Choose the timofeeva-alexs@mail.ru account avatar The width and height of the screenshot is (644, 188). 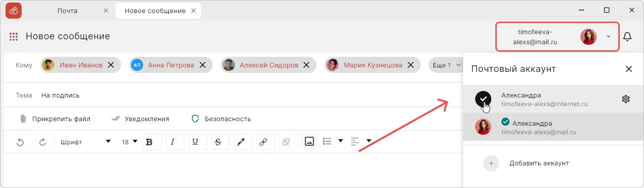coord(483,127)
